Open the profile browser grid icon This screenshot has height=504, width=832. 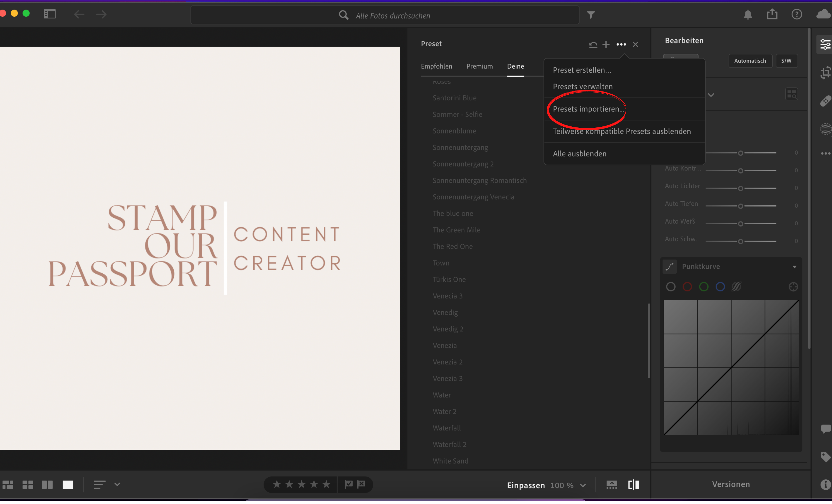[792, 94]
